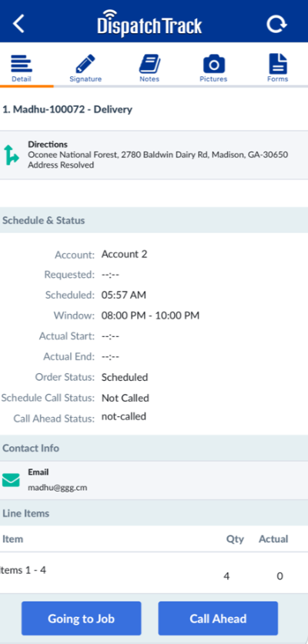Tap the Madhu-100072 - Delivery order title

point(68,110)
